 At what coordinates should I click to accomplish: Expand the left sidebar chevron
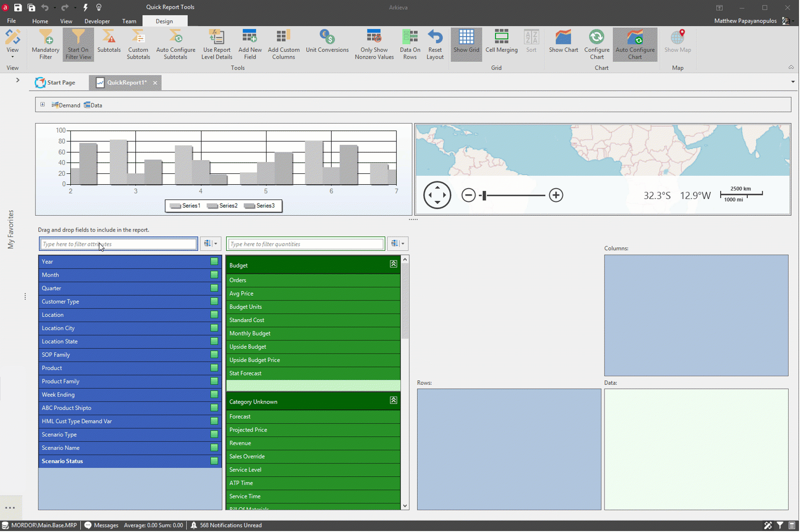17,80
